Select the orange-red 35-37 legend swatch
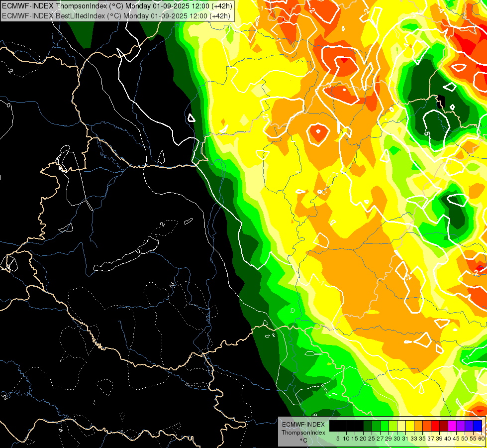The width and height of the screenshot is (487, 448). pos(427,426)
